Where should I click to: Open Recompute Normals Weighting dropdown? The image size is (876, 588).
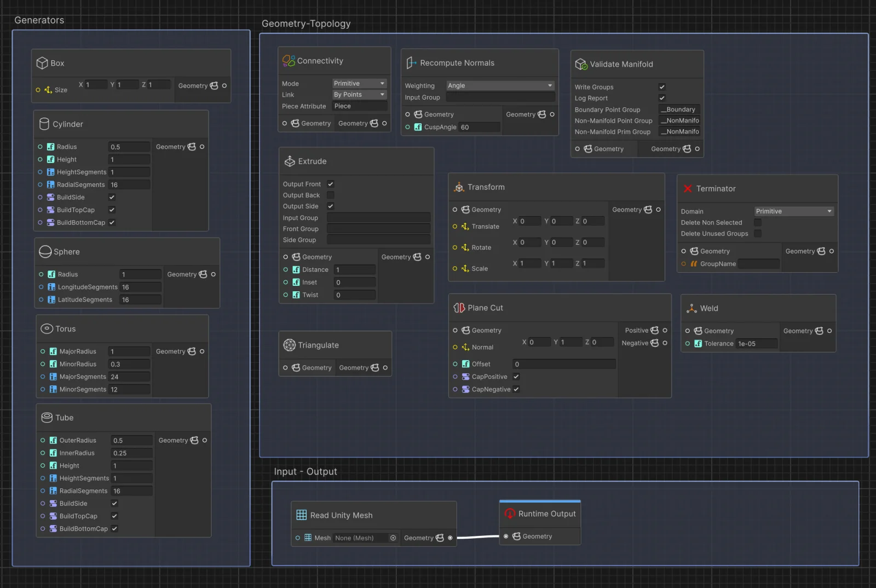pos(500,85)
